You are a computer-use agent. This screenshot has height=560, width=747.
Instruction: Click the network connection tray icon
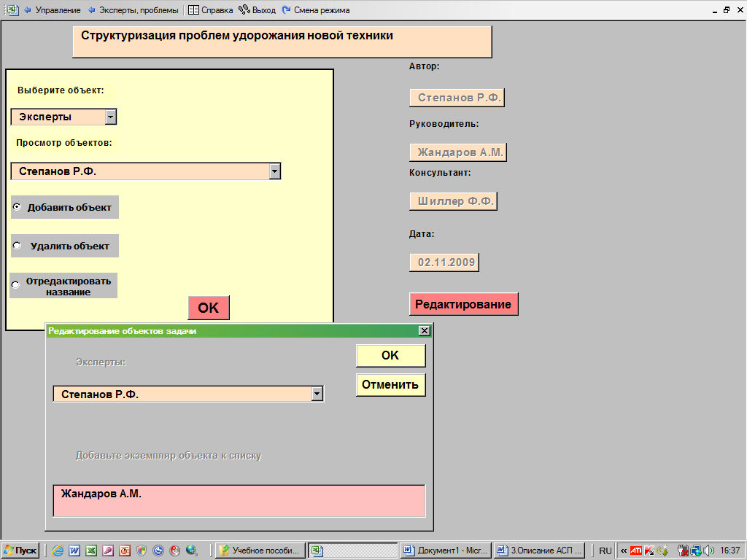[695, 551]
